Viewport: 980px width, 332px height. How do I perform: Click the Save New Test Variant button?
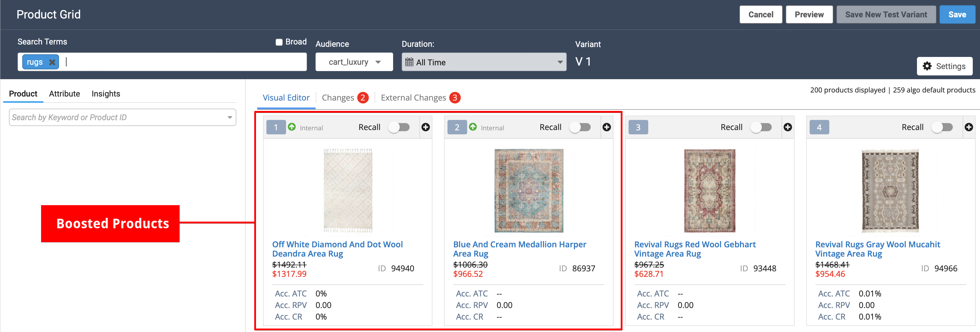tap(886, 14)
